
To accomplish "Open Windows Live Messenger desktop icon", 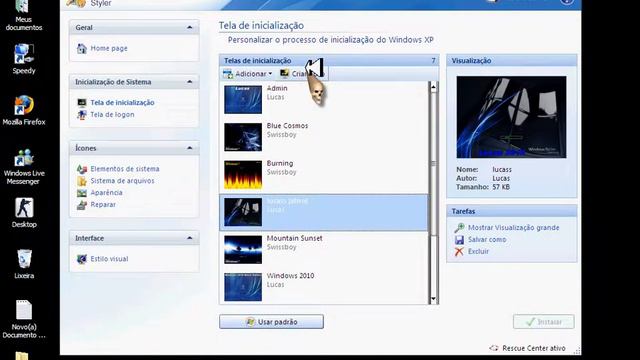I will click(23, 166).
